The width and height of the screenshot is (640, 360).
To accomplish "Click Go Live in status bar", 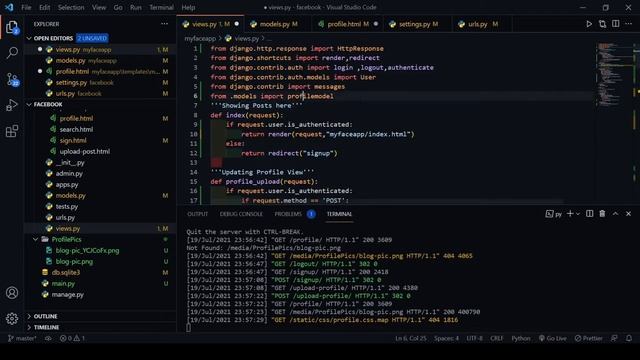I will pyautogui.click(x=553, y=338).
